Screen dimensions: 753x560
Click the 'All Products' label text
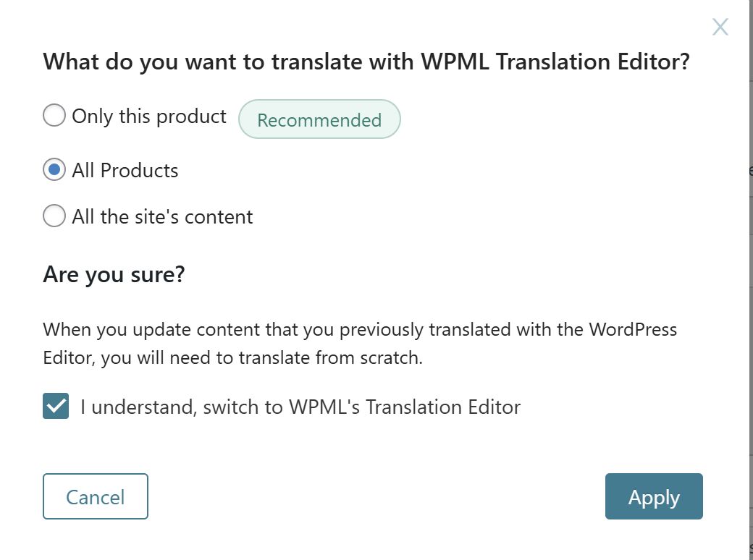tap(125, 170)
